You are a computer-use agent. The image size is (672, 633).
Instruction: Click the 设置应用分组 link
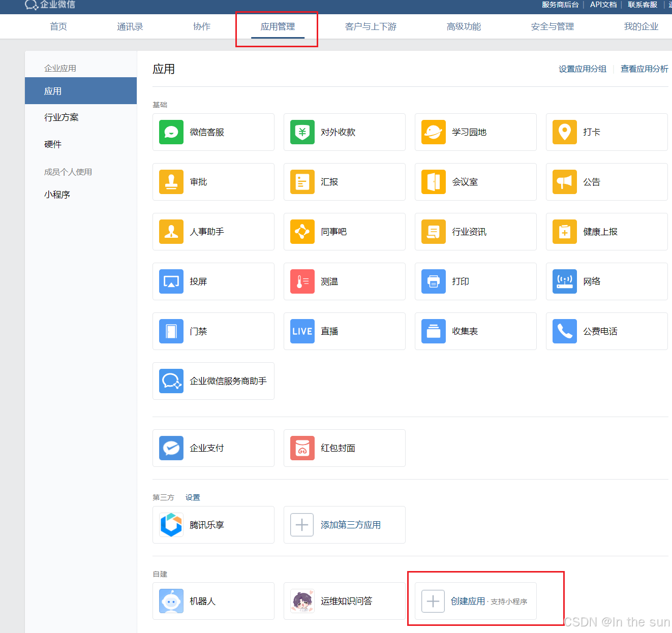point(583,69)
